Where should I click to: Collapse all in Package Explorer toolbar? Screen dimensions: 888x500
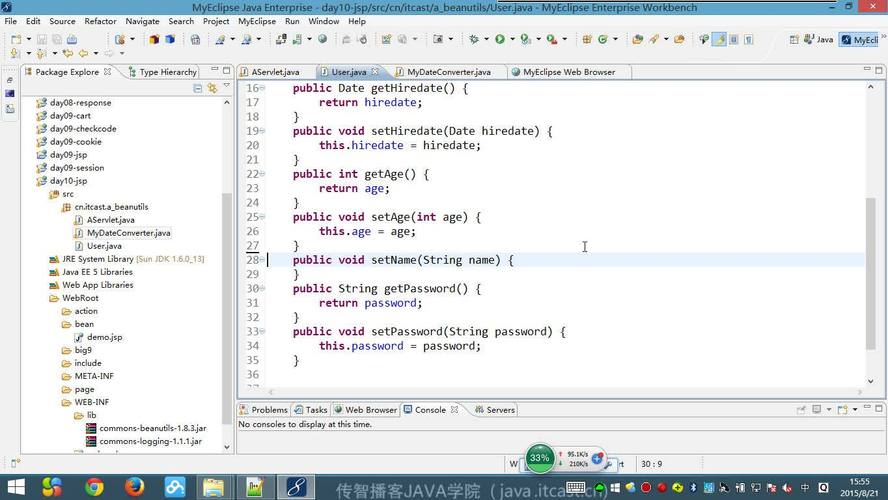coord(198,89)
